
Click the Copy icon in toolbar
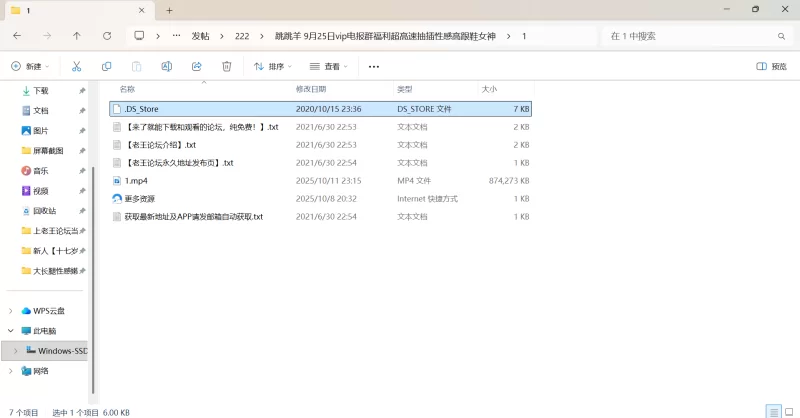(106, 66)
